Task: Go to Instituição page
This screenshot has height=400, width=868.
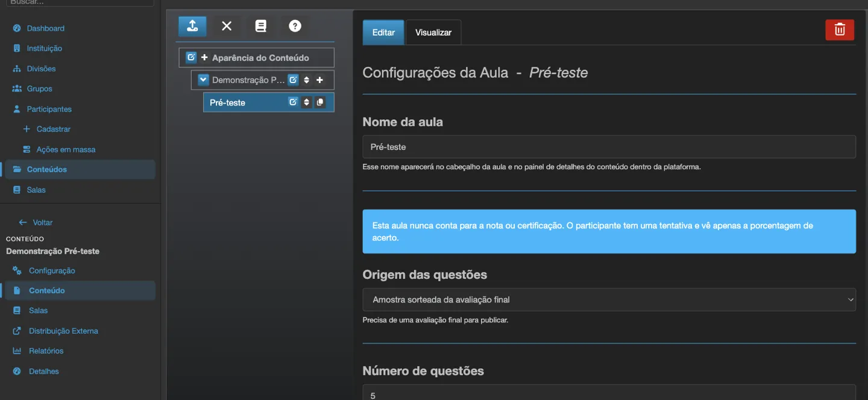Action: coord(45,48)
